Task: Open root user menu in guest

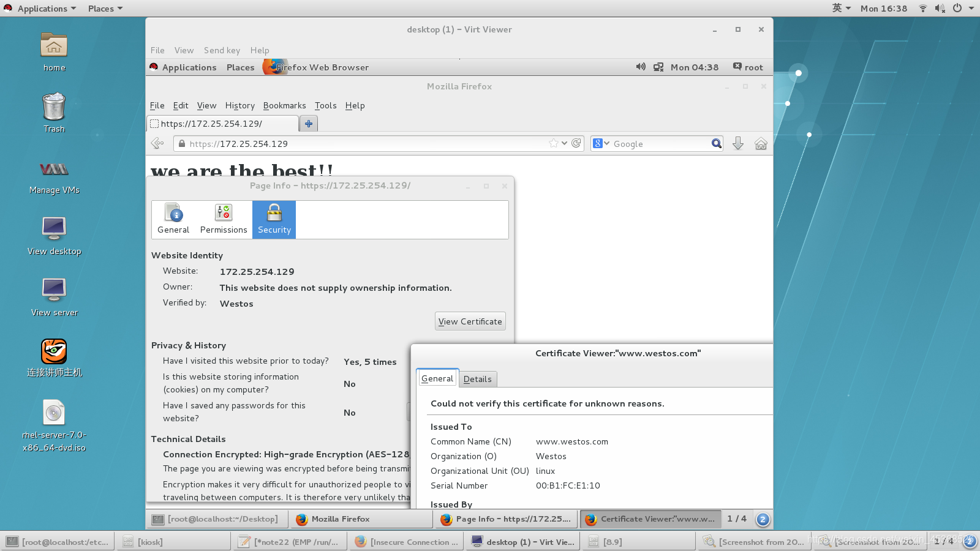Action: tap(748, 67)
